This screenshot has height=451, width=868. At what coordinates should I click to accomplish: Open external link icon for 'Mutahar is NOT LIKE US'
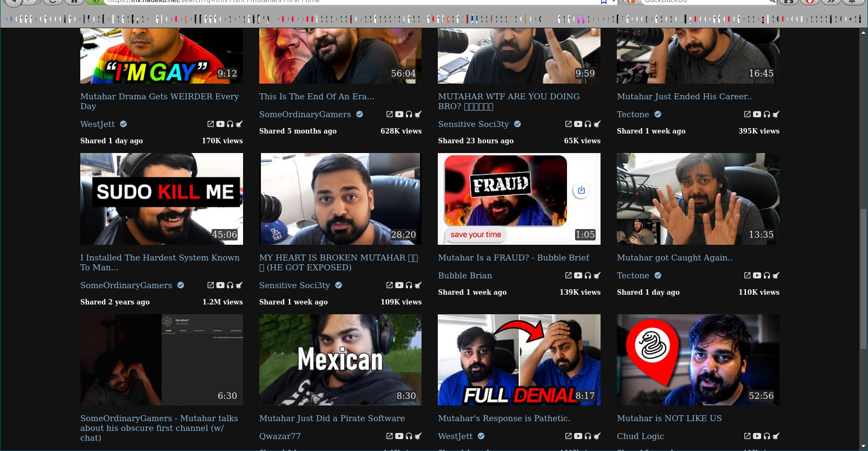click(748, 436)
